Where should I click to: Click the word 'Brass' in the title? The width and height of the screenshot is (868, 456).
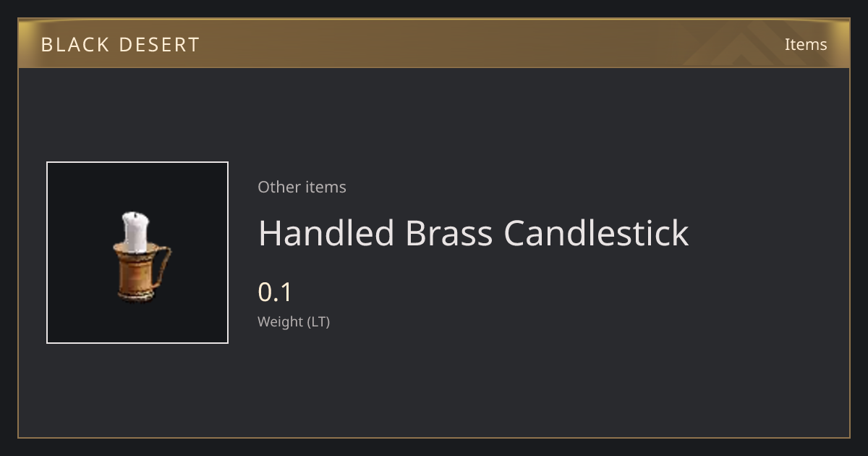(448, 233)
